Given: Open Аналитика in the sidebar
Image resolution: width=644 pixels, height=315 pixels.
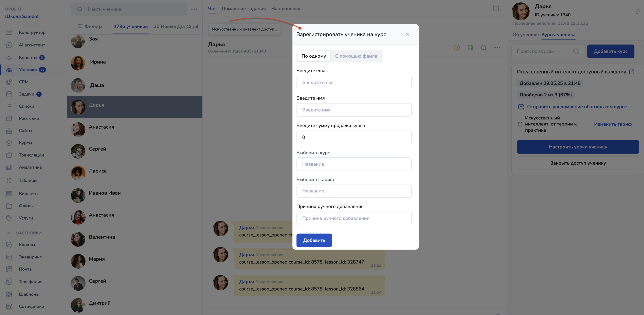Looking at the screenshot, I should pos(30,167).
